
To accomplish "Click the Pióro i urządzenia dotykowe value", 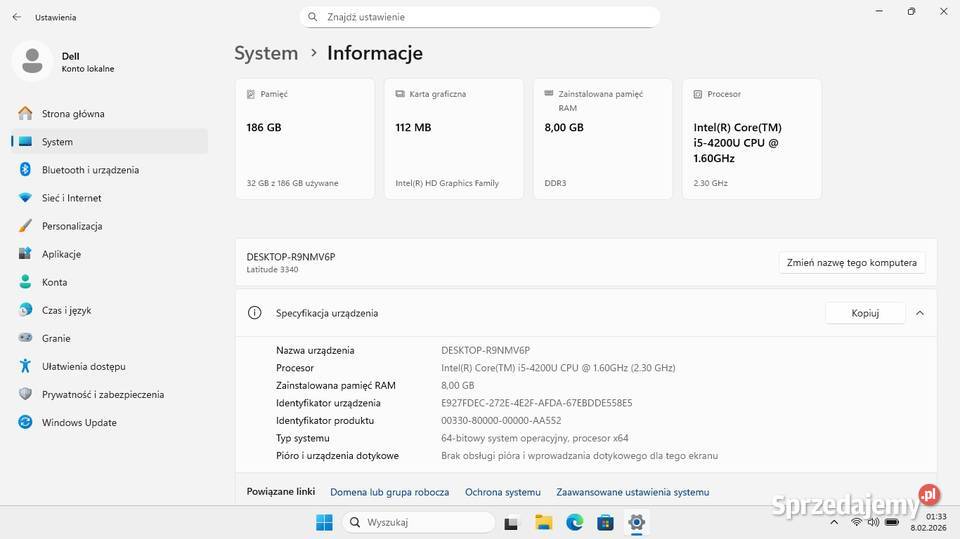I will tap(579, 456).
